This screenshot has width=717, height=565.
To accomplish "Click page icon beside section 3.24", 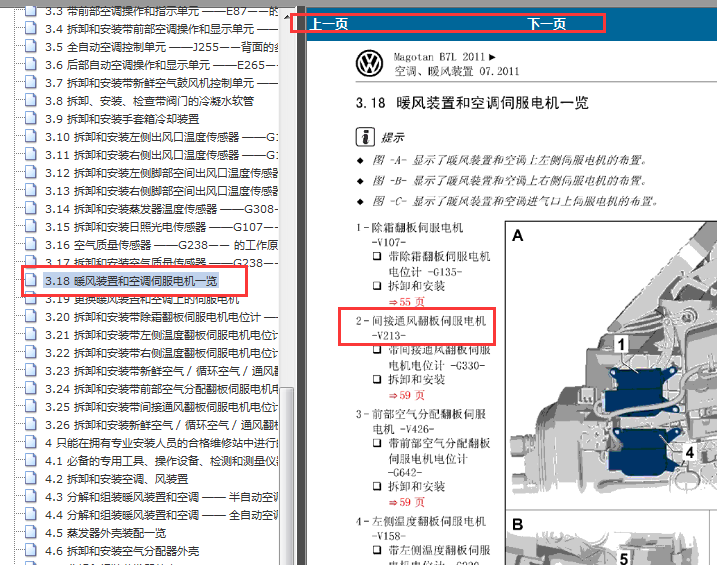I will click(x=31, y=388).
